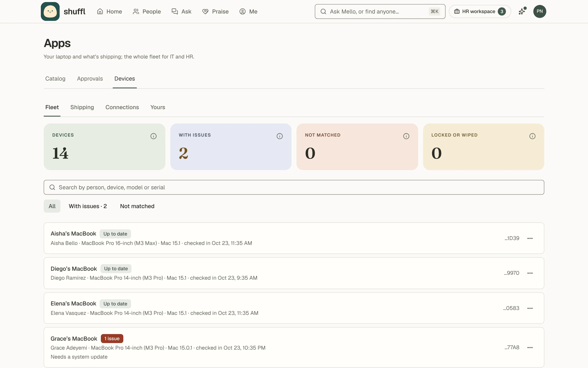The height and width of the screenshot is (368, 588).
Task: Open more options for Elena's MacBook
Action: point(530,308)
